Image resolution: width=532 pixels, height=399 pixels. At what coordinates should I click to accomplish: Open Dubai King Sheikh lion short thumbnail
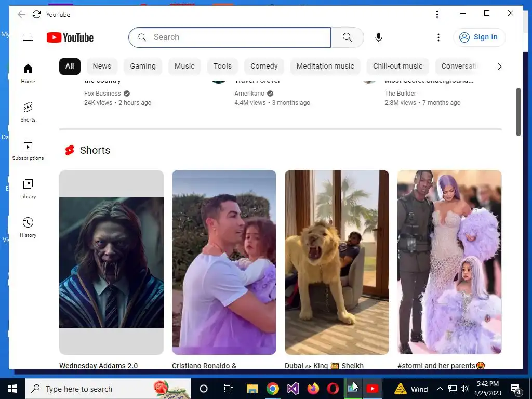337,262
